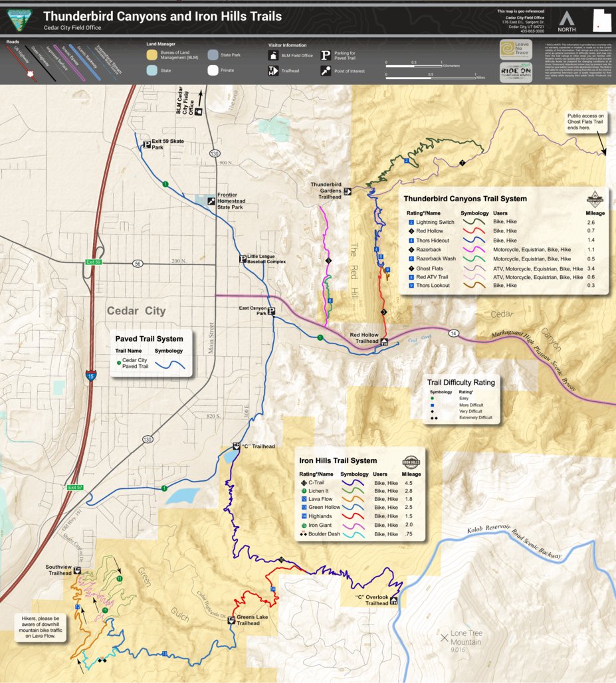
Task: Click the North arrow icon
Action: tap(566, 19)
